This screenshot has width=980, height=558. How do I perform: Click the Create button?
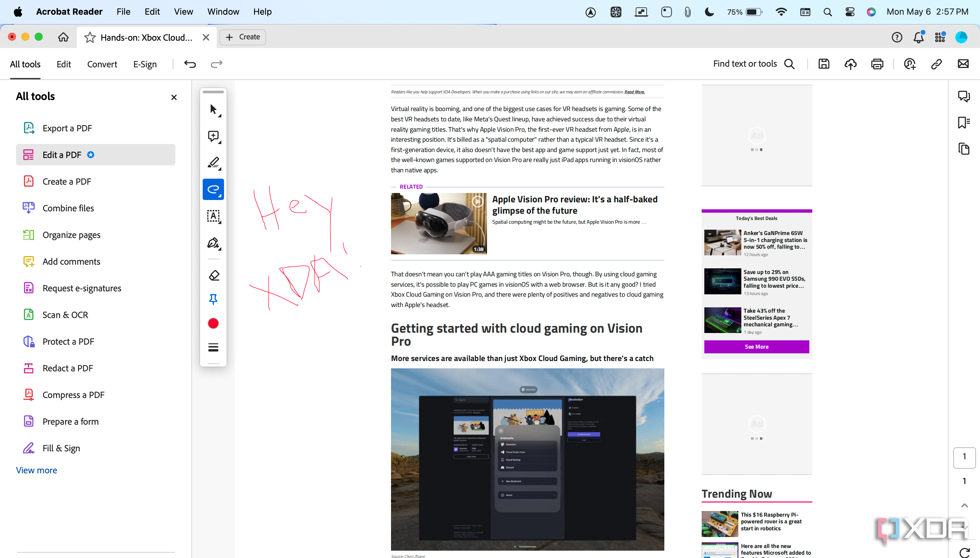click(243, 37)
